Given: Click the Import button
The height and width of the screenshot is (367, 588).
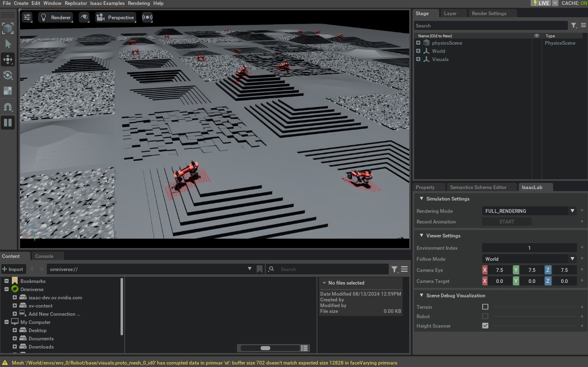Looking at the screenshot, I should click(x=13, y=269).
